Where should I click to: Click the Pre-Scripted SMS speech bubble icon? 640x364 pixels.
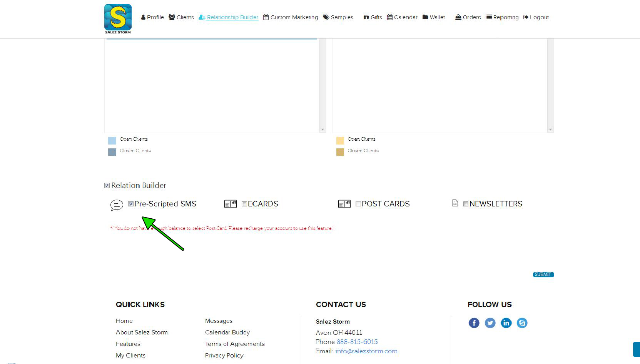click(x=117, y=205)
